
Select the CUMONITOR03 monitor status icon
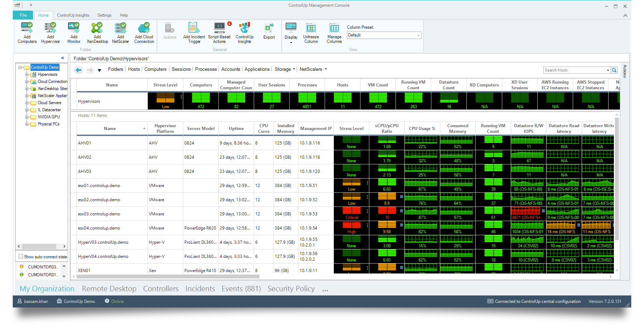(22, 267)
